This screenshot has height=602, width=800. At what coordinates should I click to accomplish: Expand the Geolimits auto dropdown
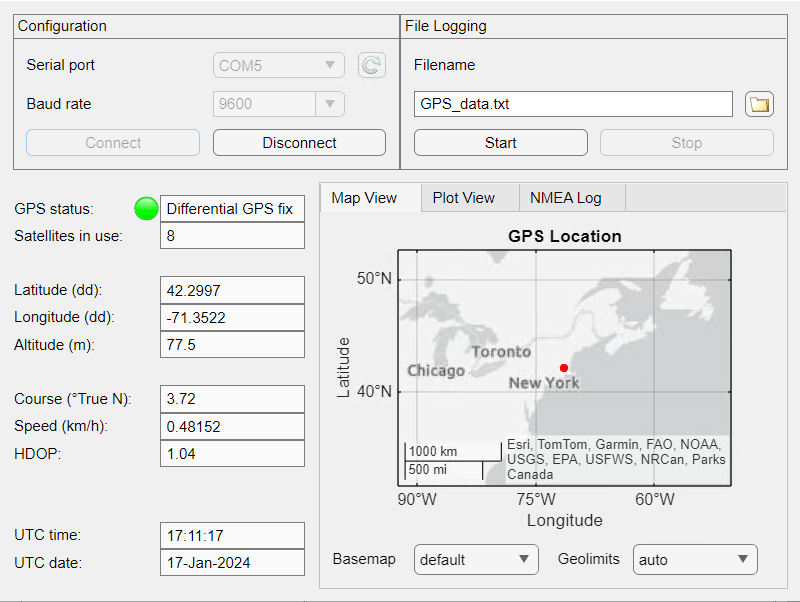[x=694, y=560]
